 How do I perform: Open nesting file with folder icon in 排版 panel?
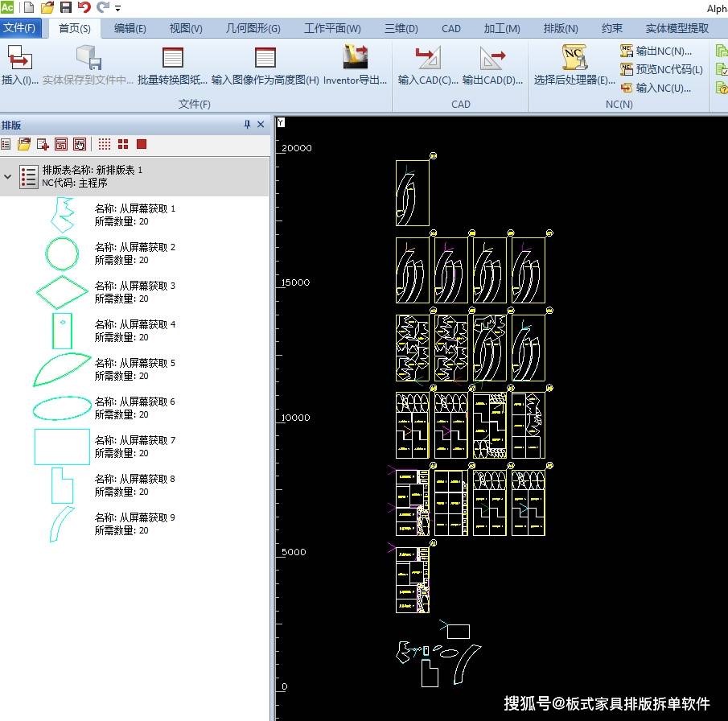(24, 144)
